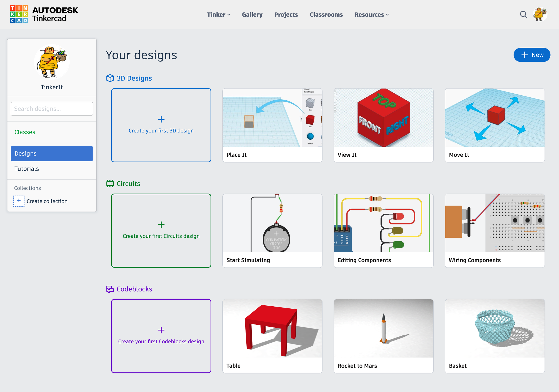Open the Tinker dropdown menu
Viewport: 559px width, 392px height.
click(218, 15)
